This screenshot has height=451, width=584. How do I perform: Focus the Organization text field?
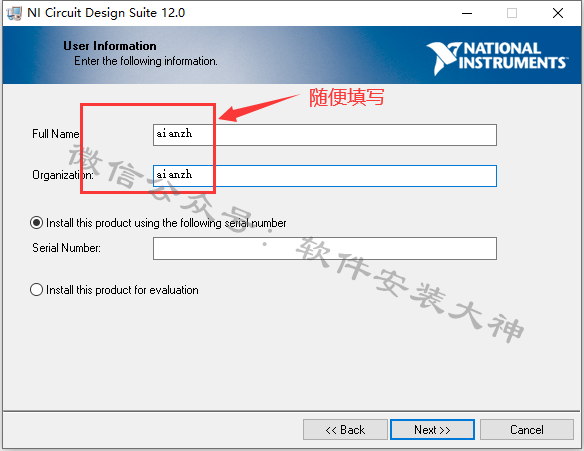pos(325,176)
